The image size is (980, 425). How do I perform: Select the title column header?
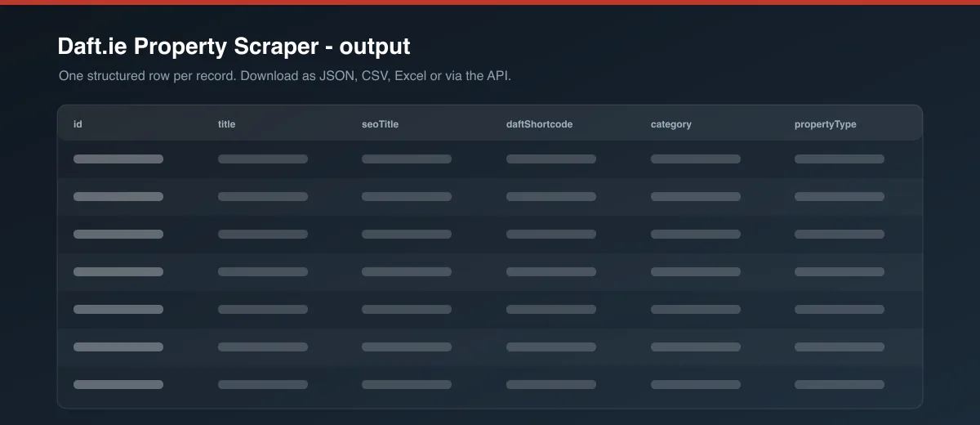226,124
